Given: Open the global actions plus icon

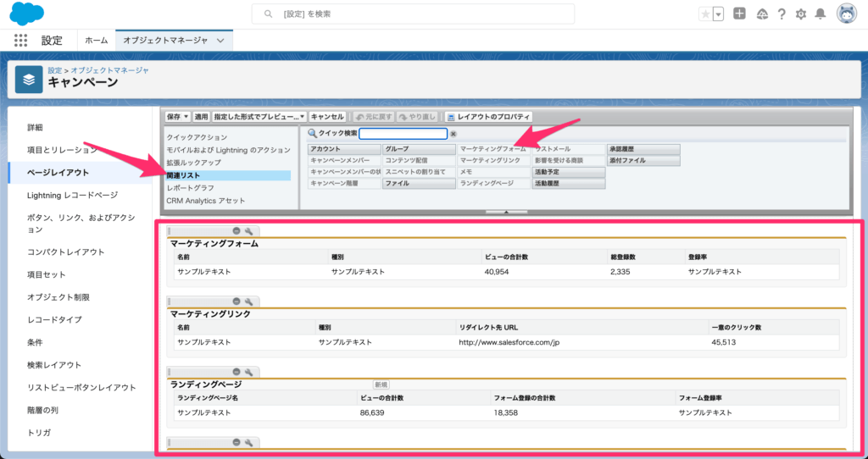Looking at the screenshot, I should pyautogui.click(x=740, y=14).
